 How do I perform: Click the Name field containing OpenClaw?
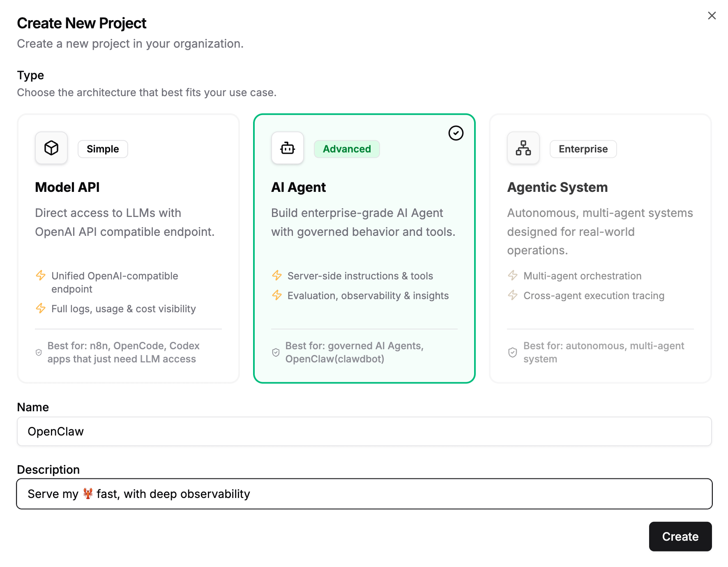pos(364,431)
